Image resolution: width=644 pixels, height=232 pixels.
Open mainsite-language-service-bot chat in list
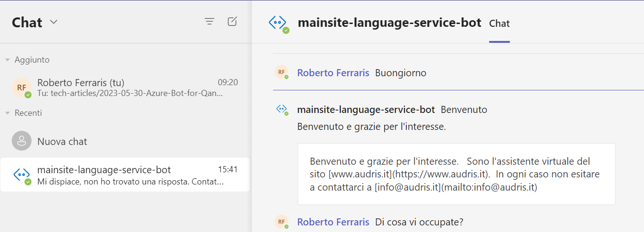[x=125, y=175]
